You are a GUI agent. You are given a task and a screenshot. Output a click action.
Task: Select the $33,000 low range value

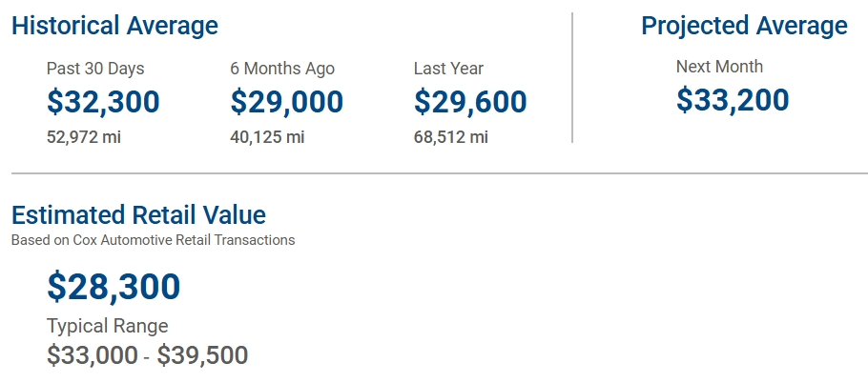92,356
